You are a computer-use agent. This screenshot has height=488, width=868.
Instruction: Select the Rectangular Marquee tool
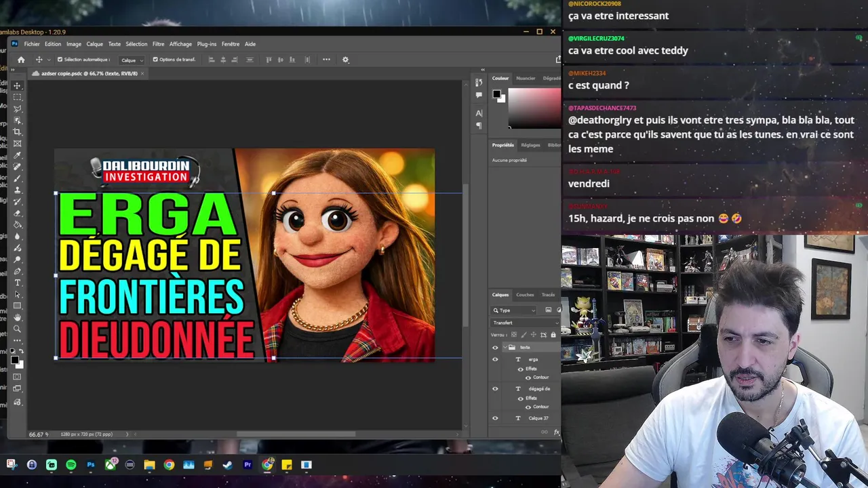18,97
